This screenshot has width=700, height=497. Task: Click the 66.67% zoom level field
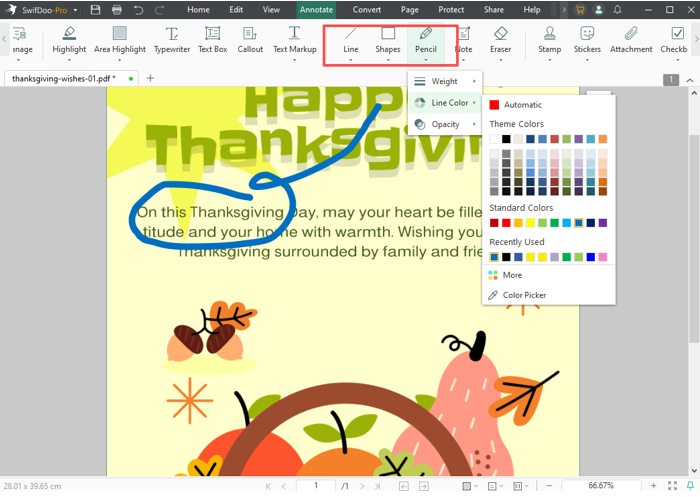[601, 486]
